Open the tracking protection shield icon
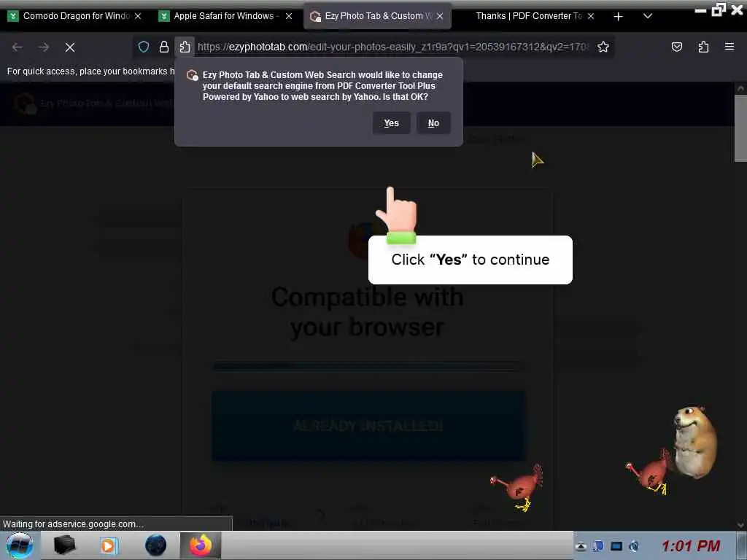747x560 pixels. coord(144,47)
